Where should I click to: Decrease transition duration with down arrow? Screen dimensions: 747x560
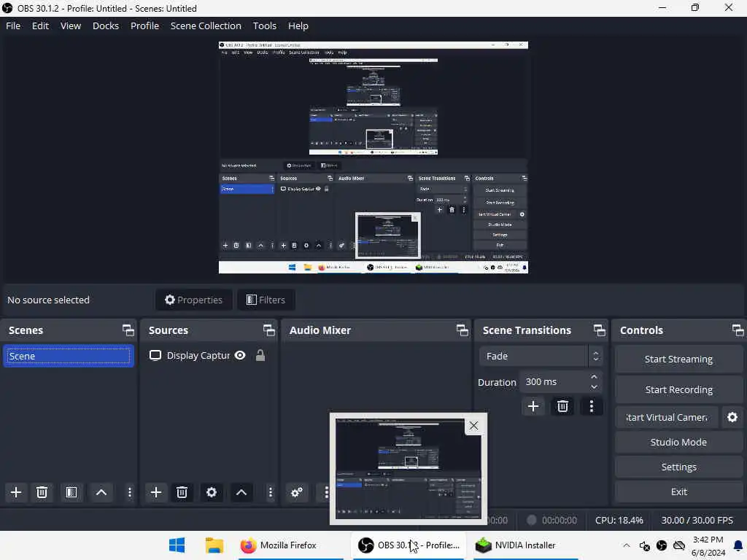[x=594, y=387]
